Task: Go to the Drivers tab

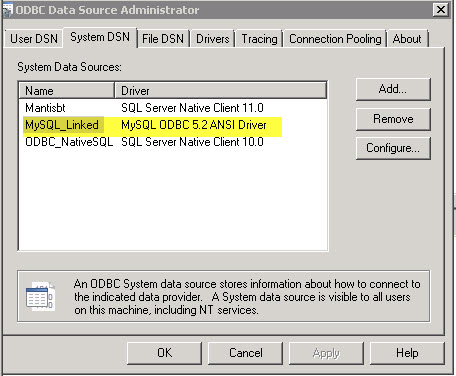Action: (213, 39)
